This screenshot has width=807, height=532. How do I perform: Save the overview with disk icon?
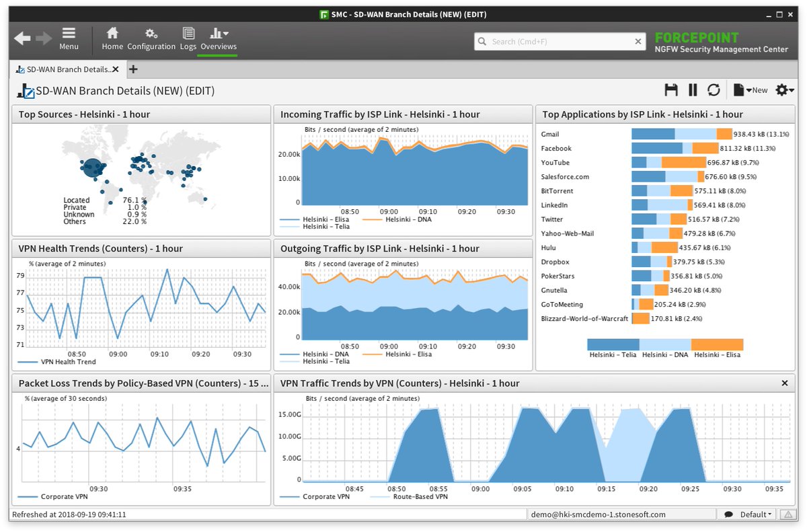pos(671,90)
